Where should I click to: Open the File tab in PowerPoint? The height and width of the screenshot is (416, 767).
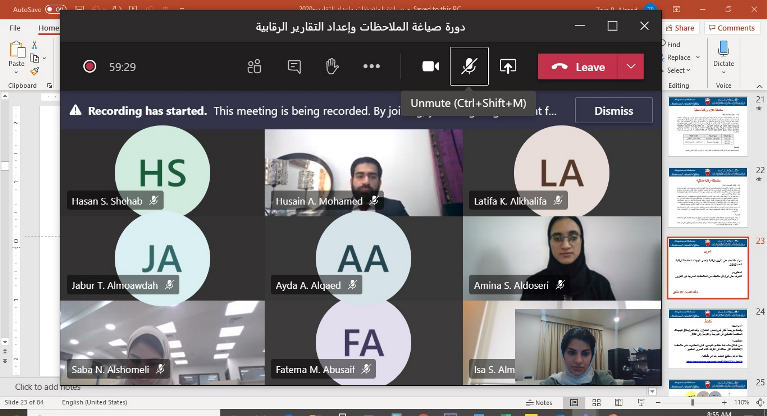[x=15, y=28]
